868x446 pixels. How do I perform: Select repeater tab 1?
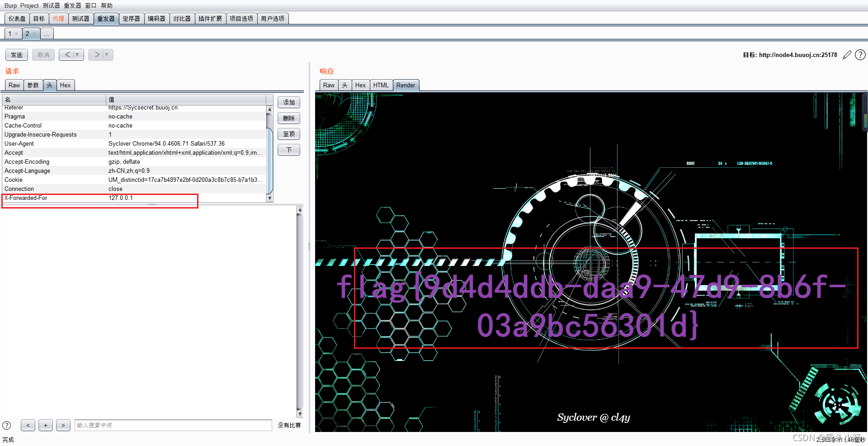[10, 34]
